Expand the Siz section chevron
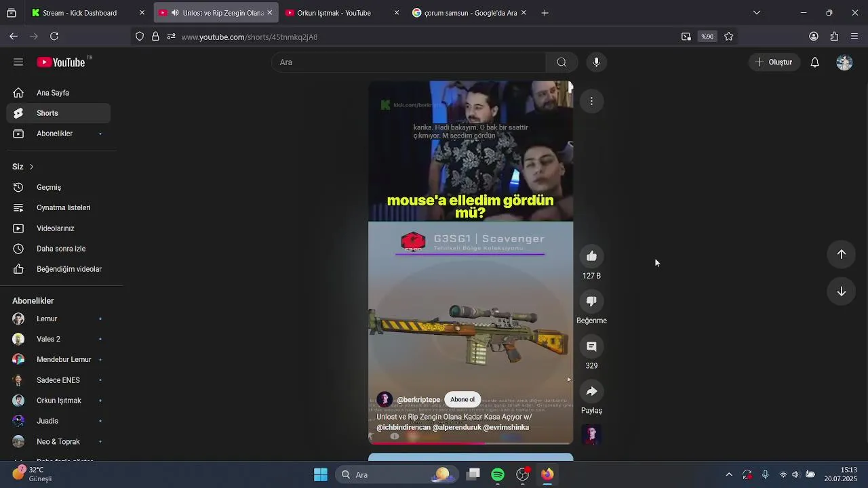The image size is (868, 488). coord(31,167)
